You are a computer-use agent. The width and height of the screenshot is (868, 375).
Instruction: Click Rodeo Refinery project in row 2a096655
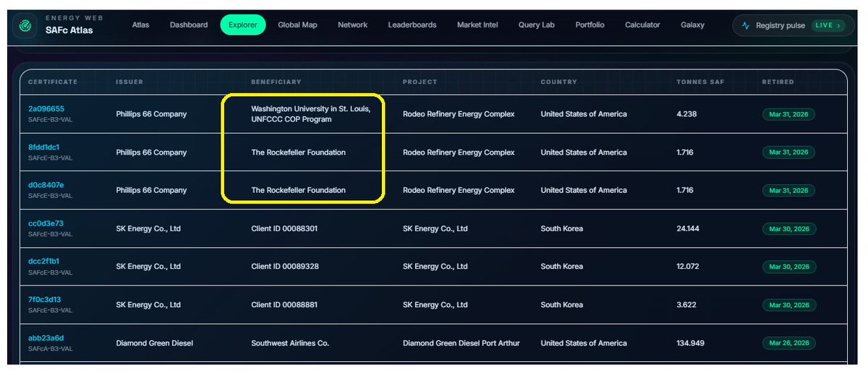(x=459, y=114)
